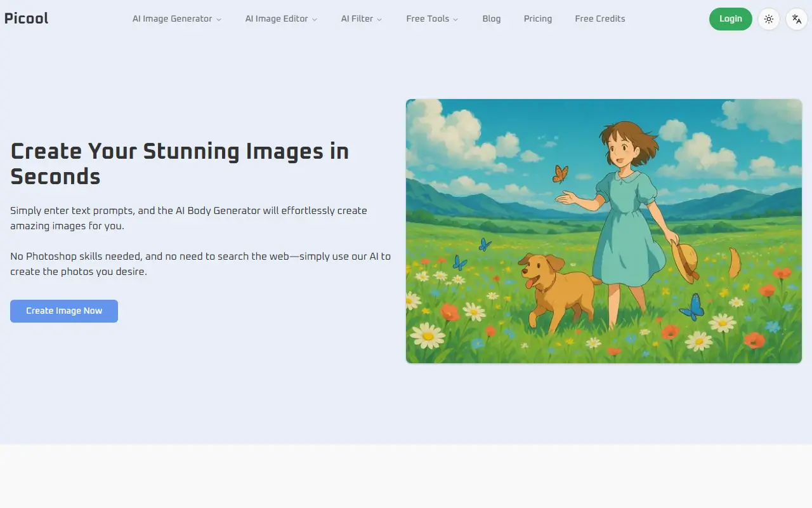Expand the AI Filter menu

click(362, 19)
